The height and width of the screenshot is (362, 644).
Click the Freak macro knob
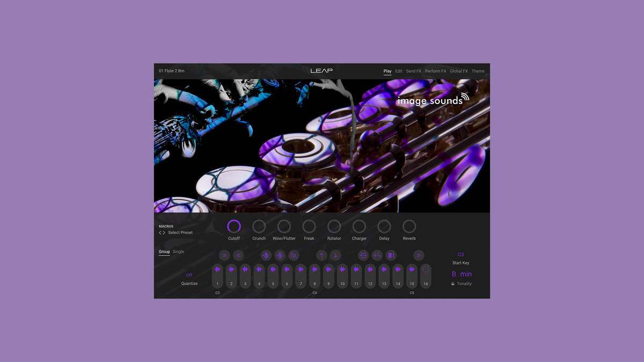click(x=309, y=226)
